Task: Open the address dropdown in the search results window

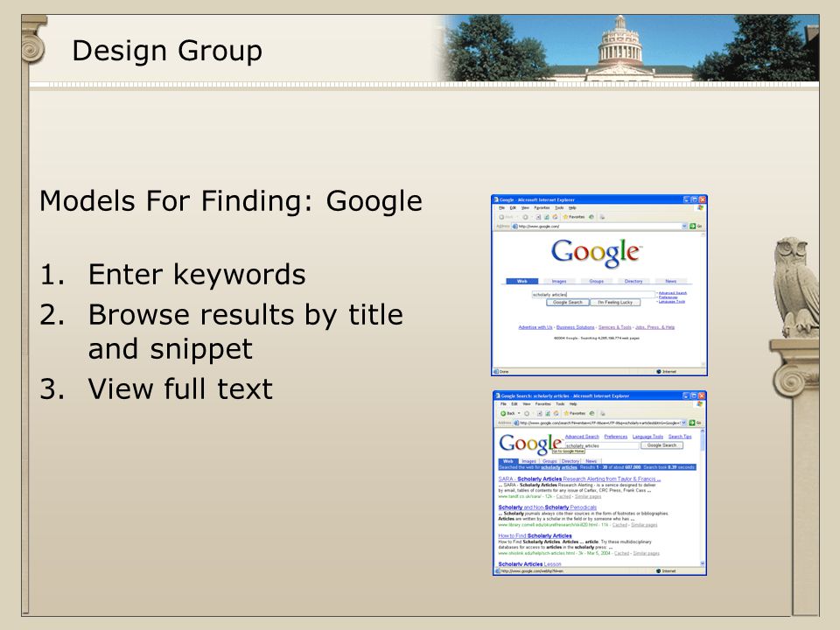Action: point(683,423)
